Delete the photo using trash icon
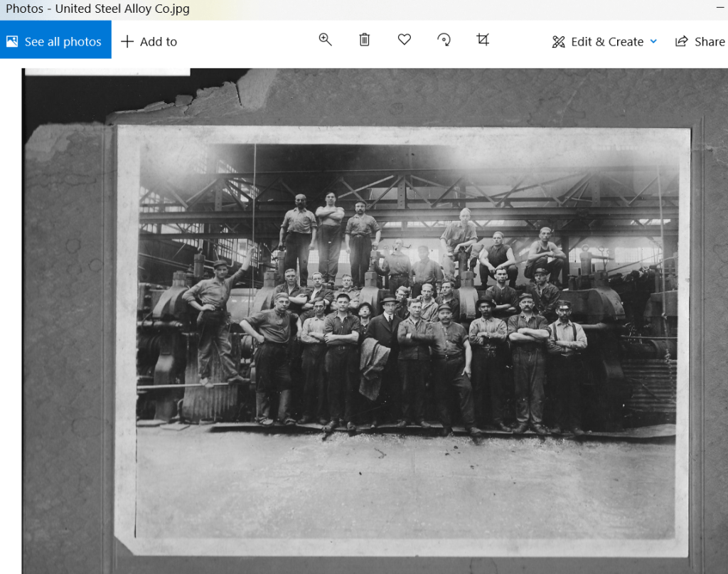 pyautogui.click(x=365, y=40)
